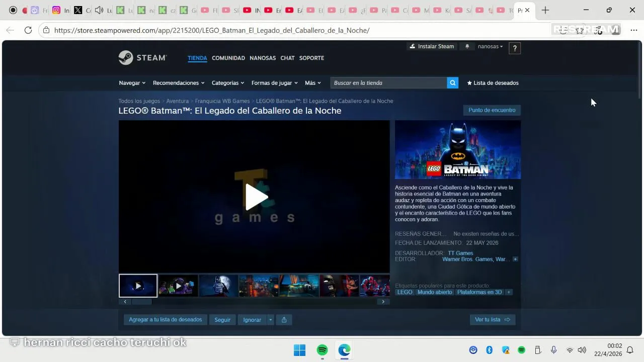Click the Seguir button
644x362 pixels.
pos(222,320)
